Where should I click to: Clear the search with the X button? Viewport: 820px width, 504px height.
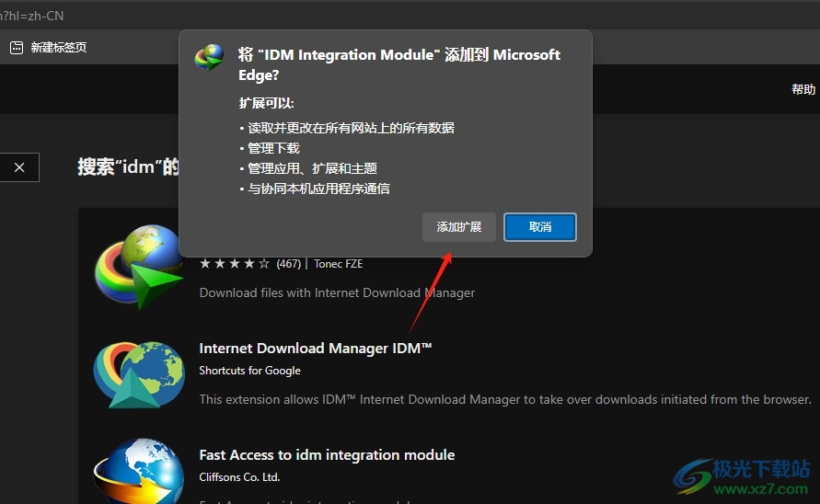(19, 167)
